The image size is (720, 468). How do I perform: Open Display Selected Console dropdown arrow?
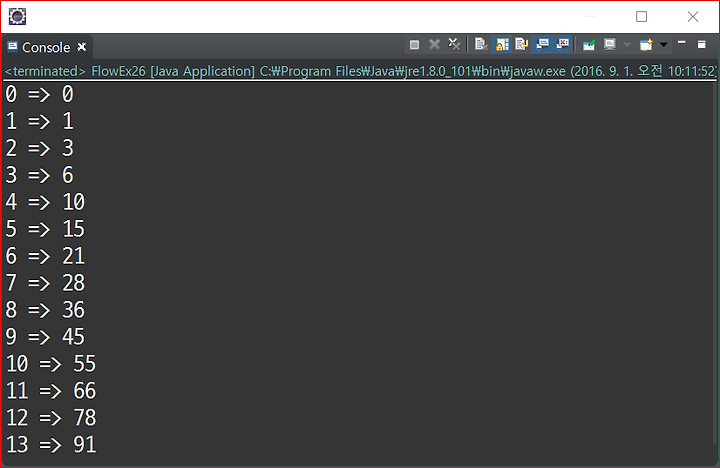[x=627, y=45]
